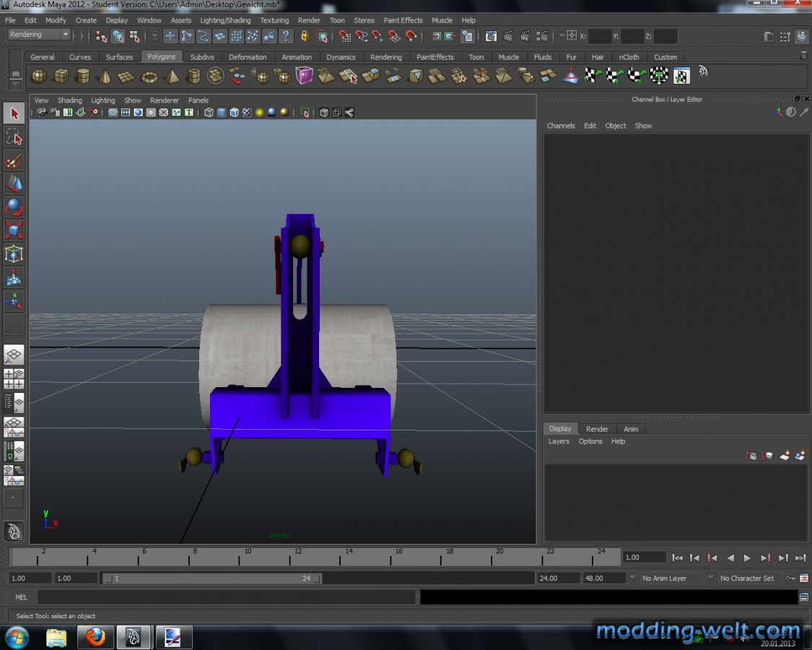Open Firefox from the Windows taskbar
This screenshot has height=650, width=812.
point(95,636)
